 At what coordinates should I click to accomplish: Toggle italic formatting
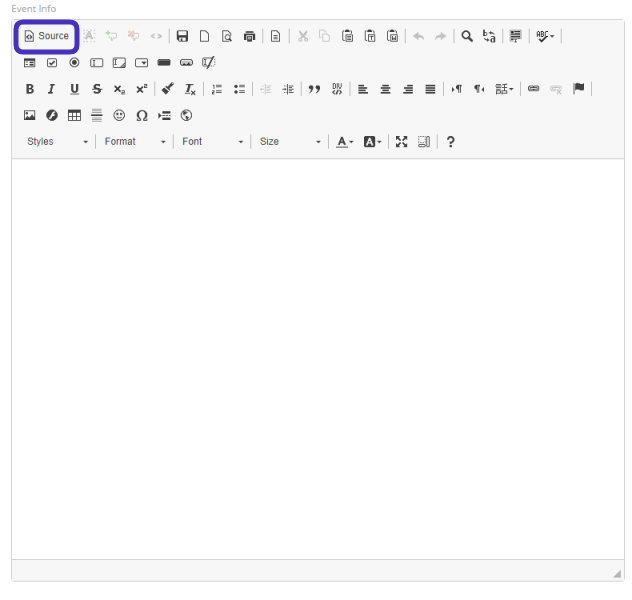(x=52, y=89)
